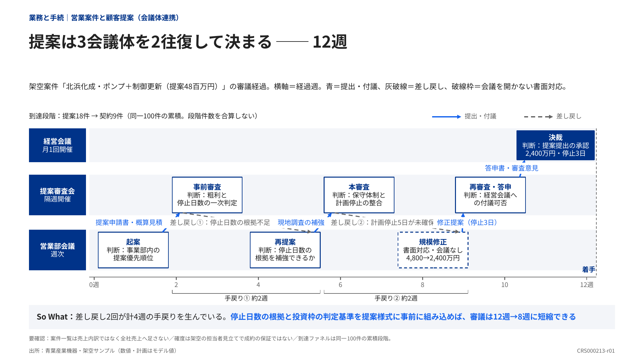
Task: Select the week 2 axis tick
Action: (x=176, y=285)
